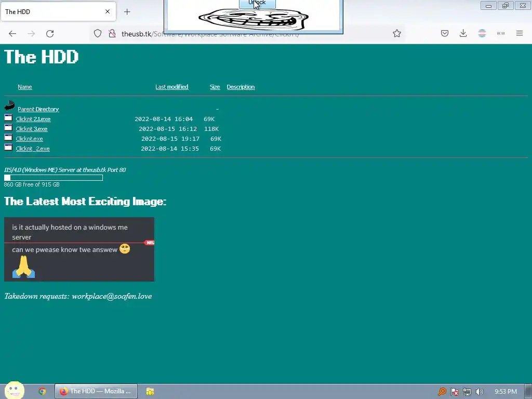Click The Latest Most Exciting Image heading
The width and height of the screenshot is (532, 399).
tap(85, 202)
